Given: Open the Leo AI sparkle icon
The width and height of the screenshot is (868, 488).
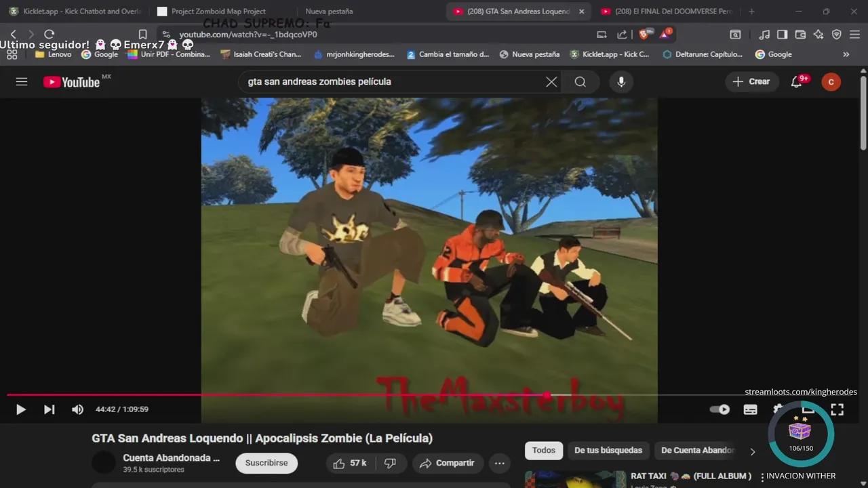Looking at the screenshot, I should pos(818,35).
